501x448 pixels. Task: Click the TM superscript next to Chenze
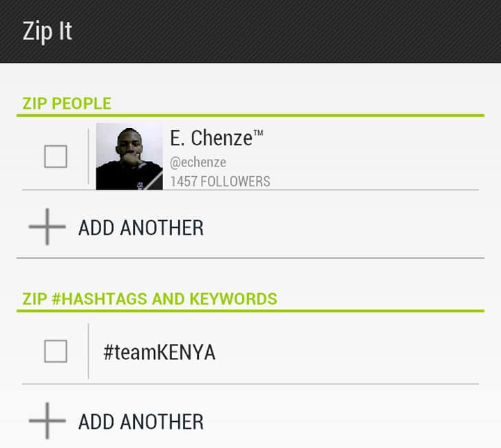[258, 133]
